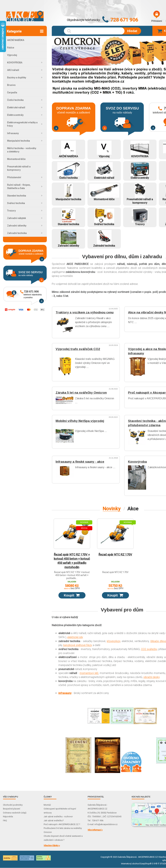166x868 pixels.
Task: Open the Trezory category tile
Action: [x=140, y=217]
